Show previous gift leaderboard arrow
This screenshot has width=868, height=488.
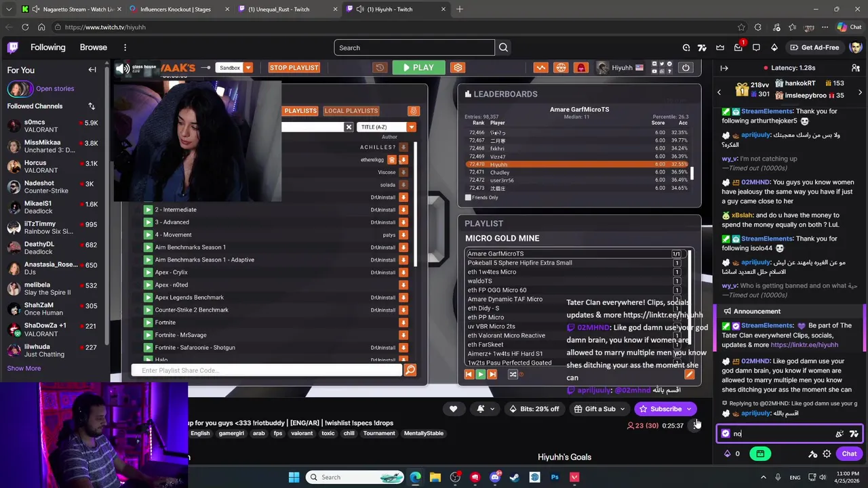tap(719, 91)
